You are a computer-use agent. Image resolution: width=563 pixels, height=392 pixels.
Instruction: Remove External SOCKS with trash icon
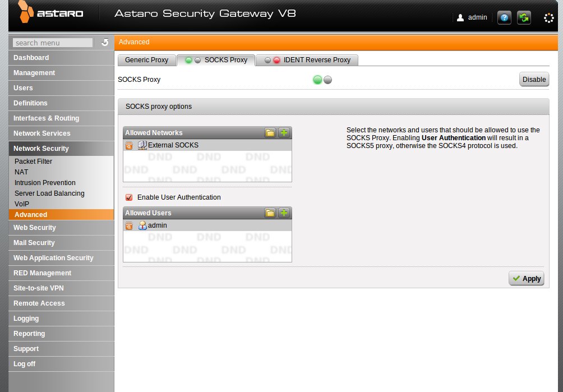[x=129, y=145]
